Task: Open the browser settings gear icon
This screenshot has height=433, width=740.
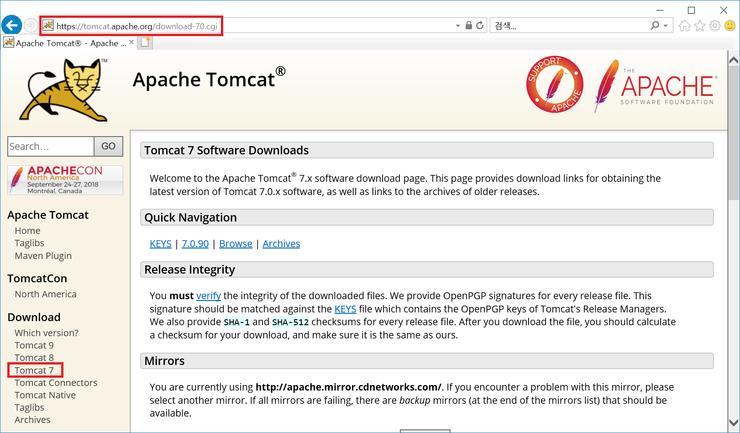Action: [x=715, y=25]
